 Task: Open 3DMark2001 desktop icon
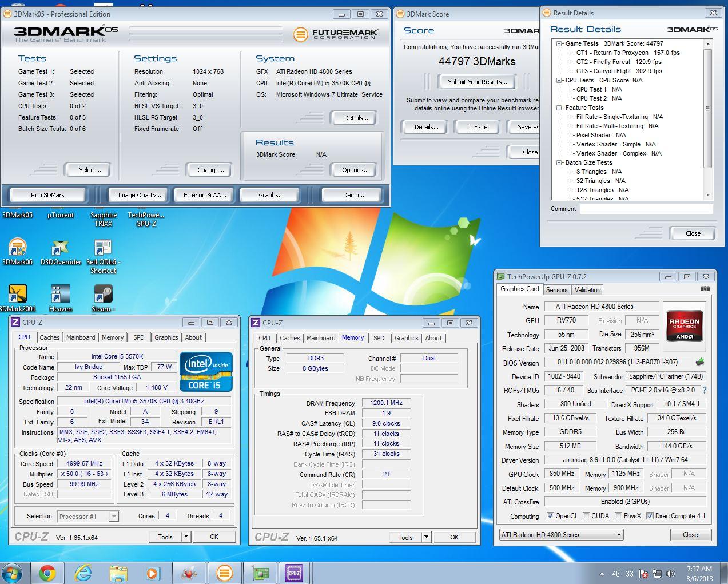17,298
